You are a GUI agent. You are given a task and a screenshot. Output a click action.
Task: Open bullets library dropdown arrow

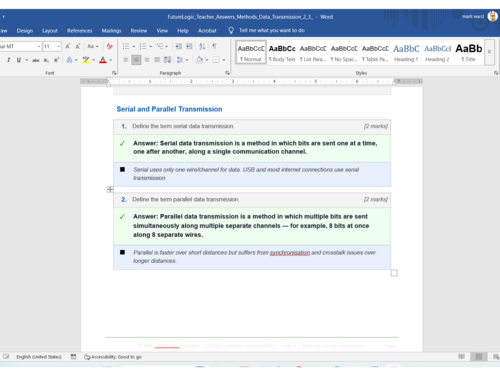point(134,46)
